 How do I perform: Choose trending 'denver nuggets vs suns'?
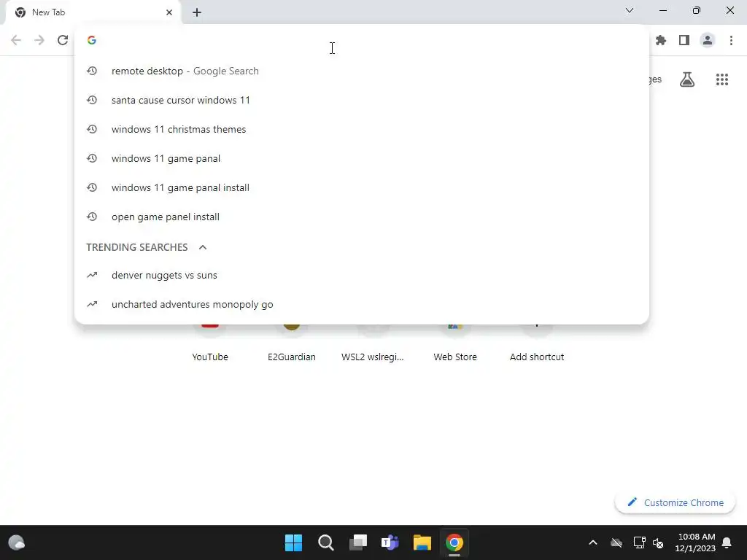click(362, 275)
